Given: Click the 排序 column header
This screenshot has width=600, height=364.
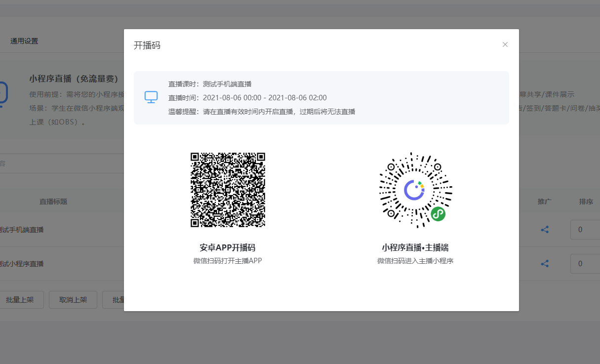Looking at the screenshot, I should click(x=586, y=202).
